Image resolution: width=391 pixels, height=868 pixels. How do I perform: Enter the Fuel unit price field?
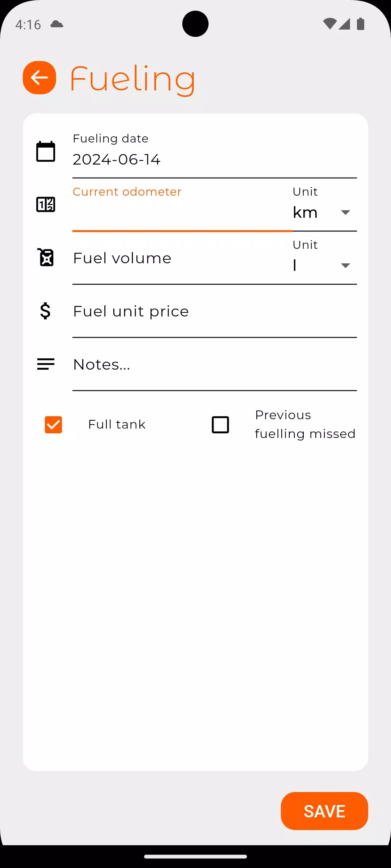214,311
